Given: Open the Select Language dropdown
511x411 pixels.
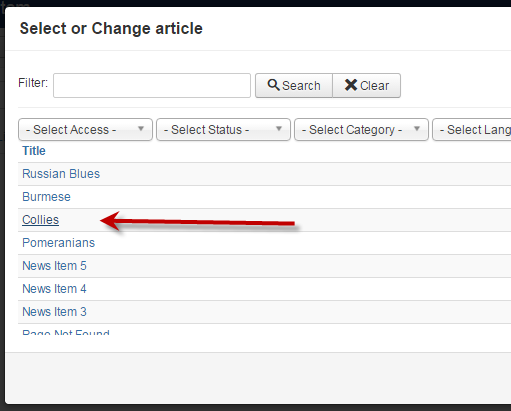Looking at the screenshot, I should point(472,129).
